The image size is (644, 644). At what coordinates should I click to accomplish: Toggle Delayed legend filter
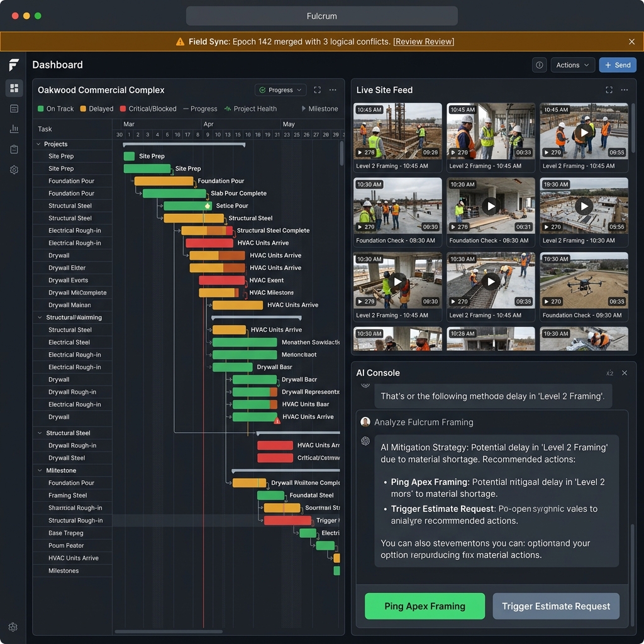tap(96, 109)
